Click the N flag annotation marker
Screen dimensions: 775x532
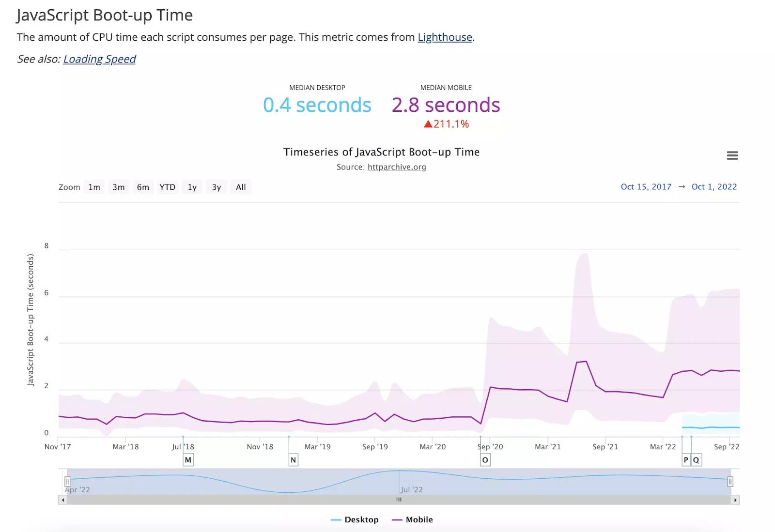click(293, 460)
